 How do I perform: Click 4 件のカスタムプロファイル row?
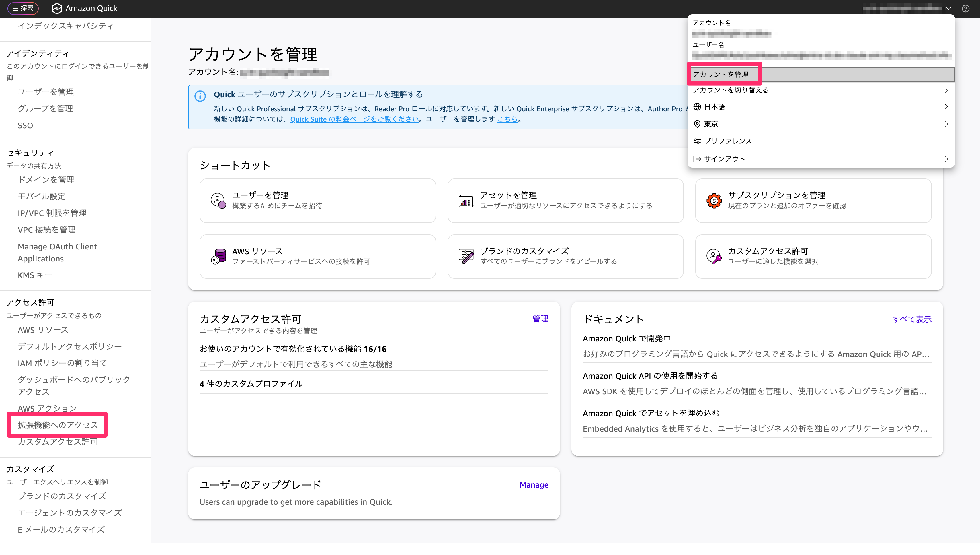click(x=374, y=384)
